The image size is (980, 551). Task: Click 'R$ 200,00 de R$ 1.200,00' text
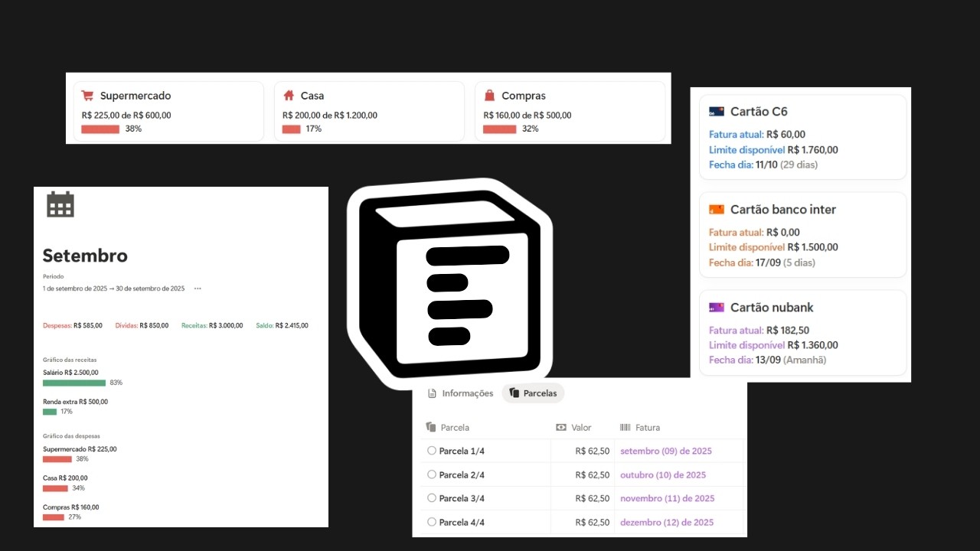[x=330, y=116]
